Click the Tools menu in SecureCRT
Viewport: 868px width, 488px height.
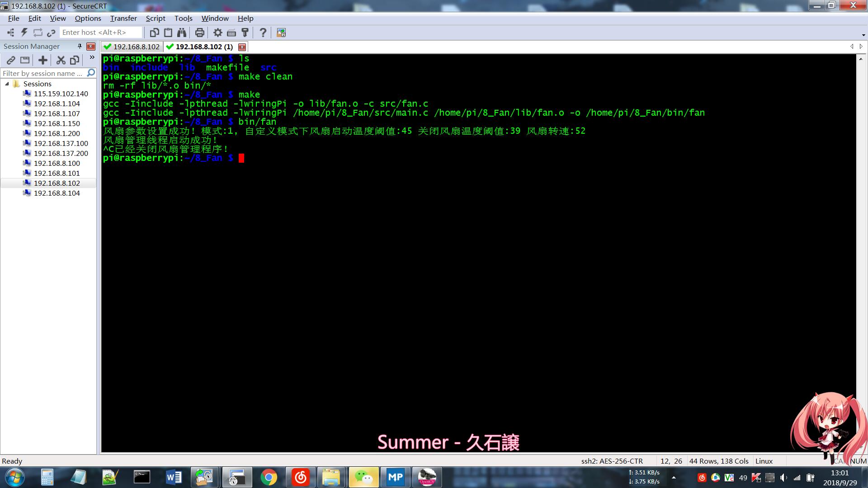pyautogui.click(x=183, y=18)
